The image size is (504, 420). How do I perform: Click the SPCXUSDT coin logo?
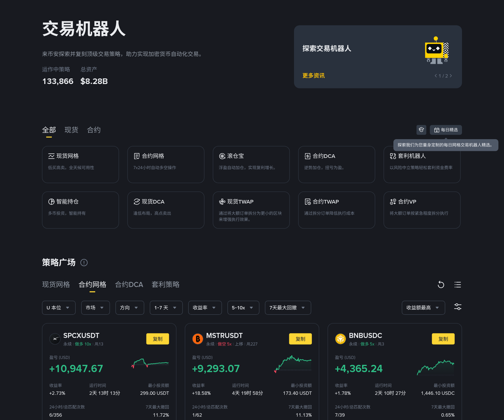(x=55, y=339)
